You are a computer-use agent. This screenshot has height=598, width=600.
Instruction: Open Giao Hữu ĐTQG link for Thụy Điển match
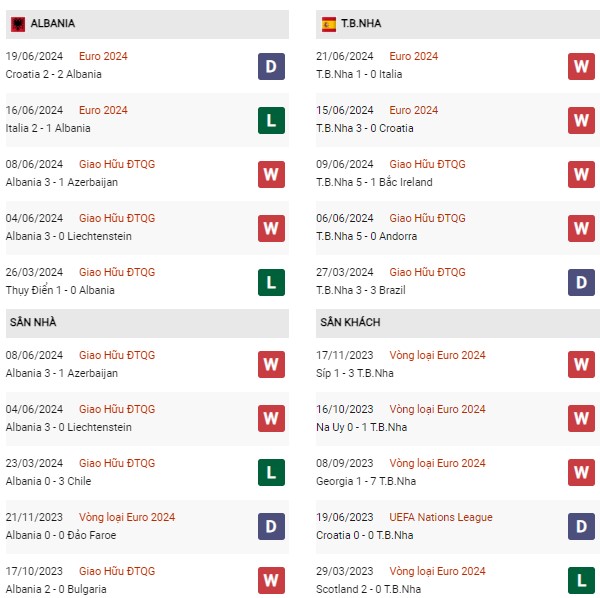(x=117, y=272)
